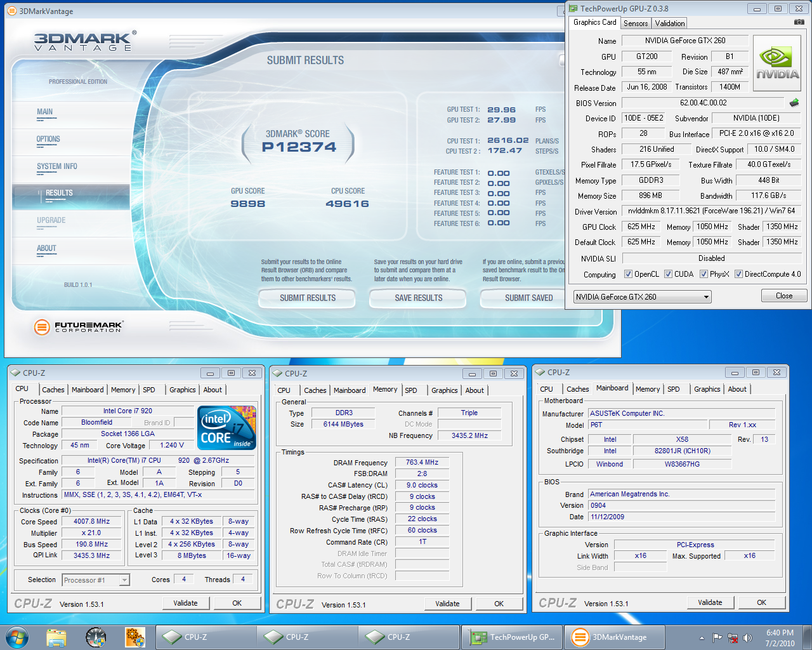Open the Windows Start menu
Viewport: 812px width, 650px height.
pyautogui.click(x=17, y=637)
